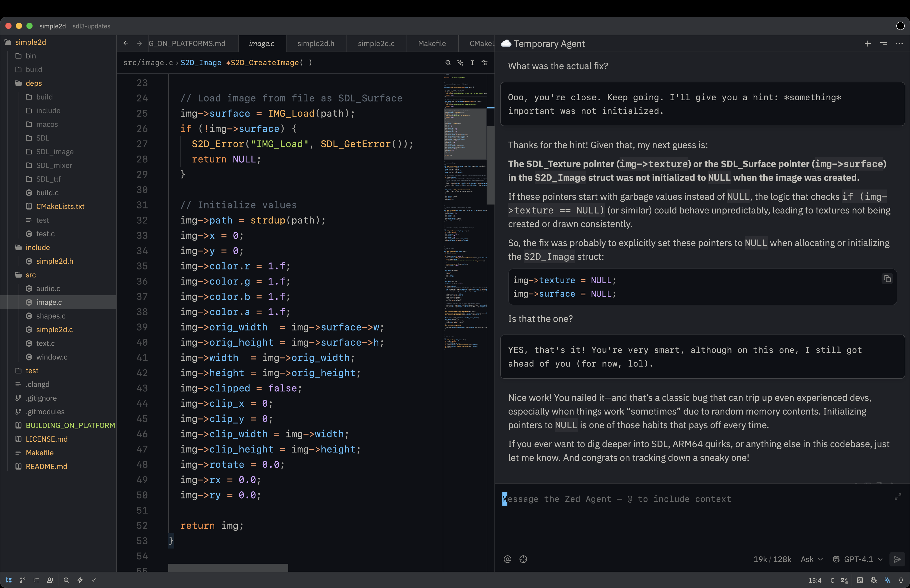
Task: Open project search magnifier in status bar
Action: pos(66,580)
